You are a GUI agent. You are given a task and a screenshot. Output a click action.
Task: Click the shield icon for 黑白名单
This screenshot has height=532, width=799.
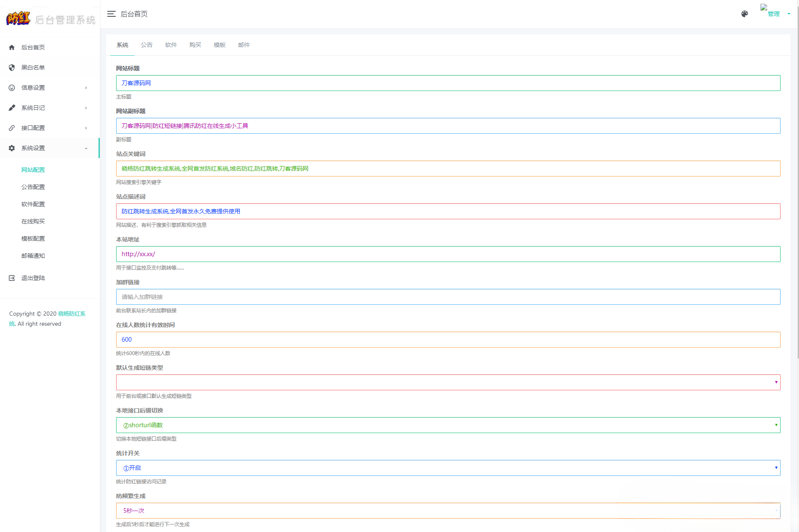point(12,67)
